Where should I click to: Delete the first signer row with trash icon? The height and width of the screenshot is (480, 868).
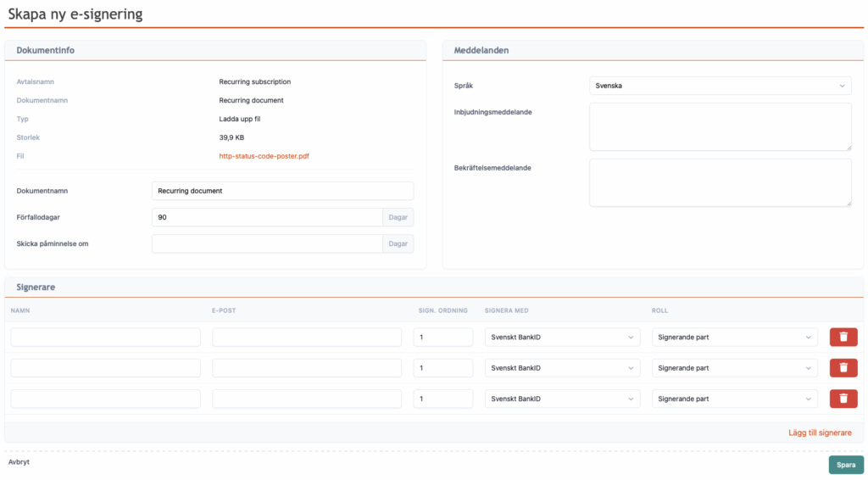click(843, 338)
